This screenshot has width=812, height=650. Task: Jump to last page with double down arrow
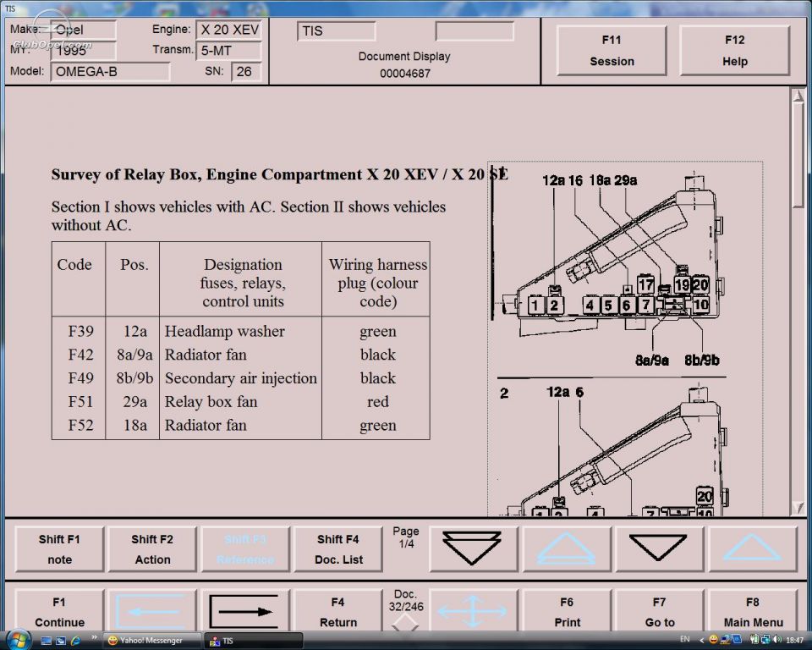(x=473, y=549)
